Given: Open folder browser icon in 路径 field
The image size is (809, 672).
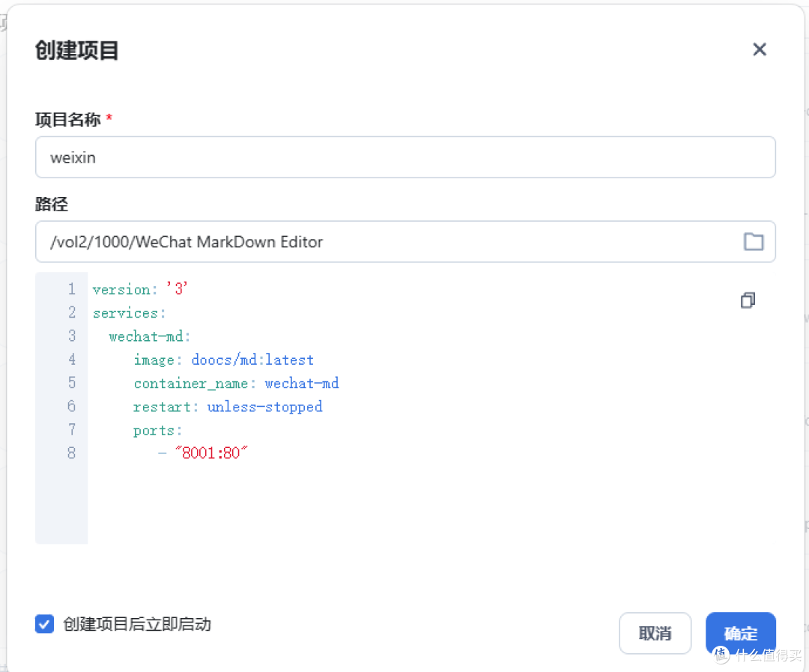Looking at the screenshot, I should tap(754, 241).
